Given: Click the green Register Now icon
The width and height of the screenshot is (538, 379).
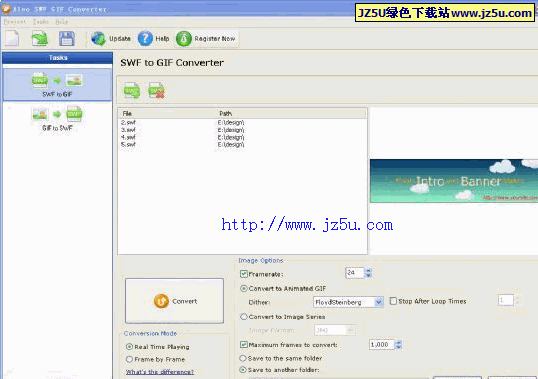Looking at the screenshot, I should coord(184,38).
